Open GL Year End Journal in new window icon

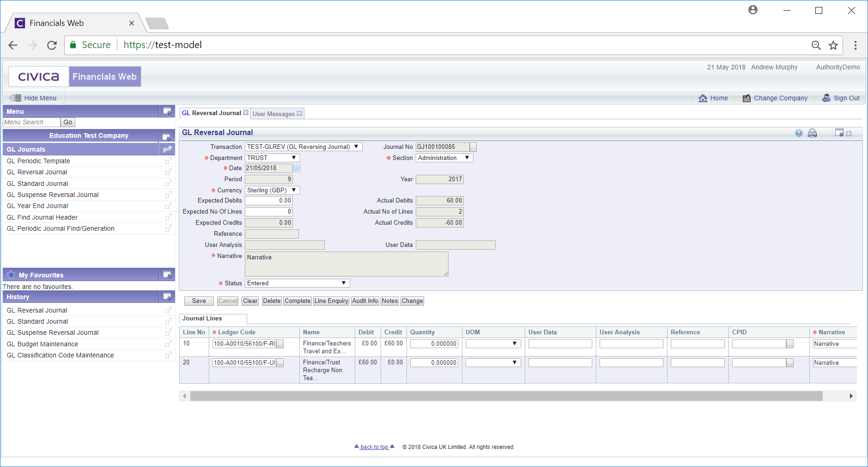[x=169, y=206]
